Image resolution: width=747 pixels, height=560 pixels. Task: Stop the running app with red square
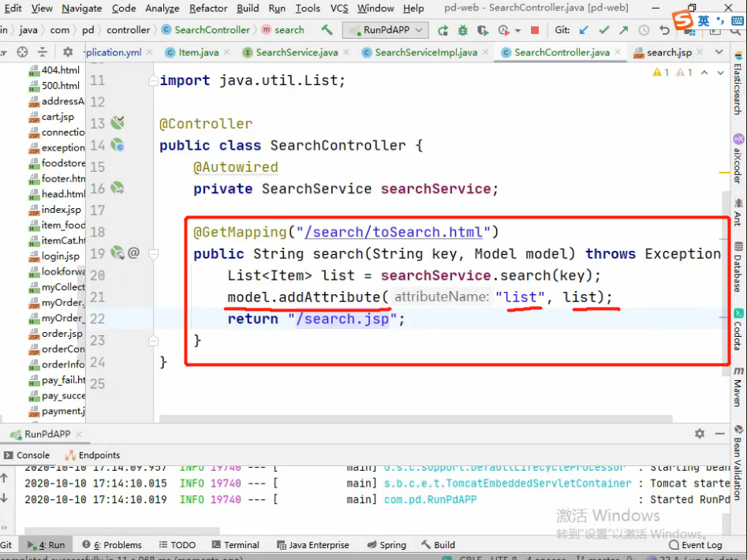click(x=535, y=30)
